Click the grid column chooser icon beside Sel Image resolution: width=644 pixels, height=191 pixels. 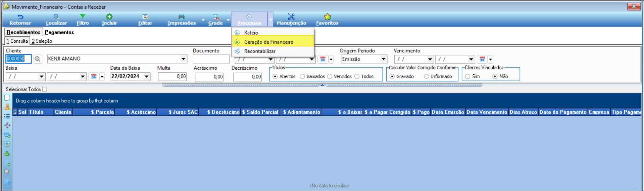15,112
